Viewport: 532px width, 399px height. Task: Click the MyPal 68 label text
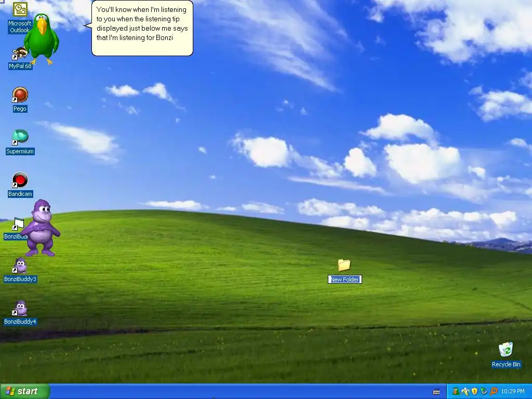20,66
